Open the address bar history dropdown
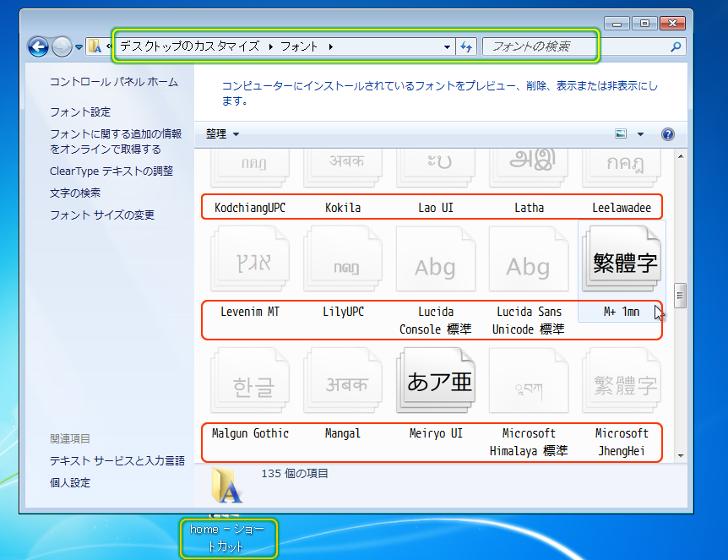Viewport: 728px width, 560px height. pos(447,47)
